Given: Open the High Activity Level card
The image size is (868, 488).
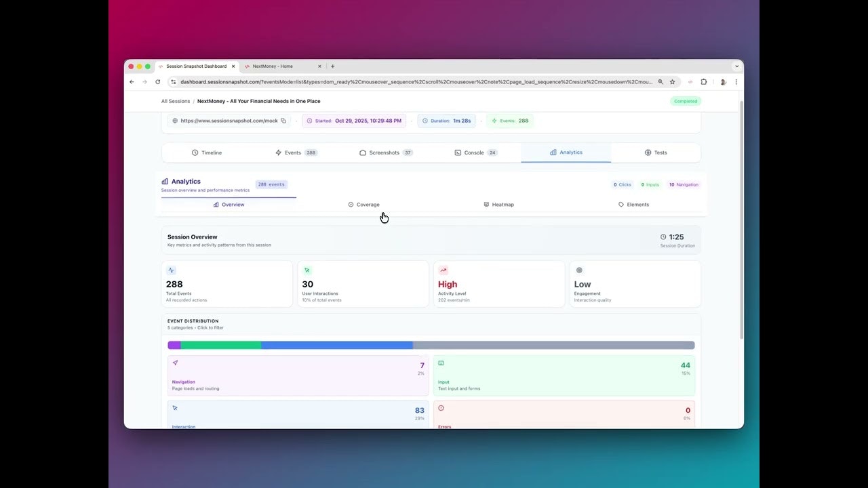Looking at the screenshot, I should tap(499, 284).
